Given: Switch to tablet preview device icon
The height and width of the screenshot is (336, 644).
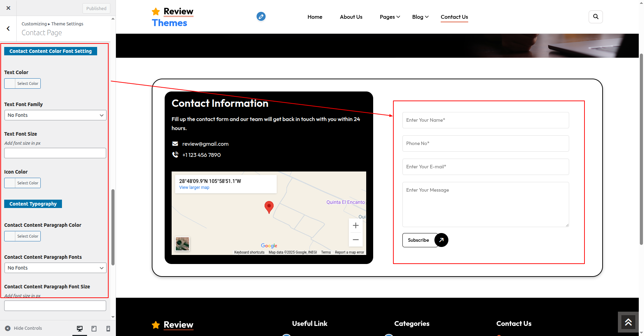Looking at the screenshot, I should coord(94,328).
